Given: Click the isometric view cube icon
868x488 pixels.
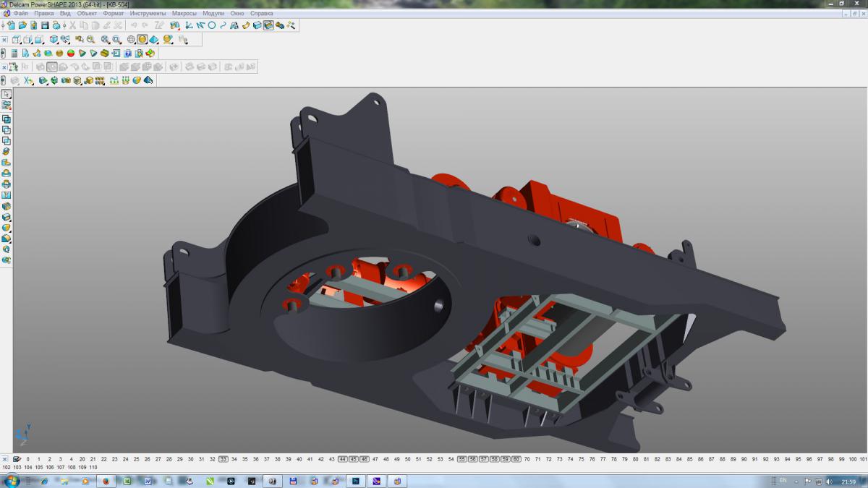Looking at the screenshot, I should click(x=54, y=40).
